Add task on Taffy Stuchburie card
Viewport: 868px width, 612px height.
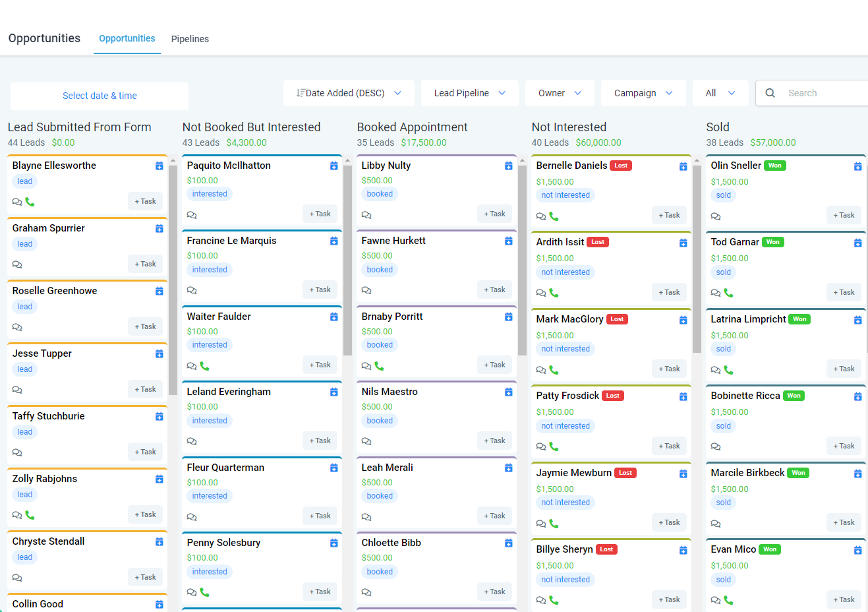[145, 452]
